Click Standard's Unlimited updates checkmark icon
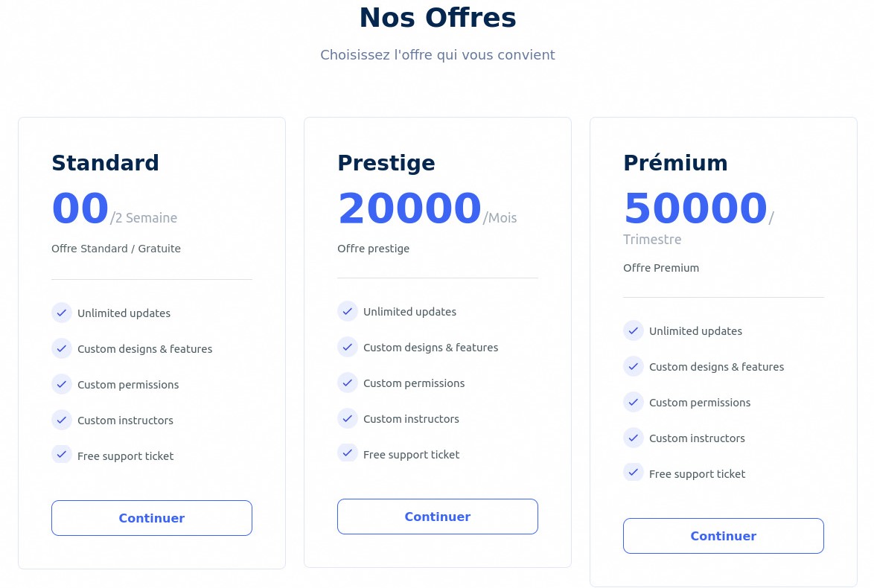Image resolution: width=874 pixels, height=588 pixels. pyautogui.click(x=61, y=313)
